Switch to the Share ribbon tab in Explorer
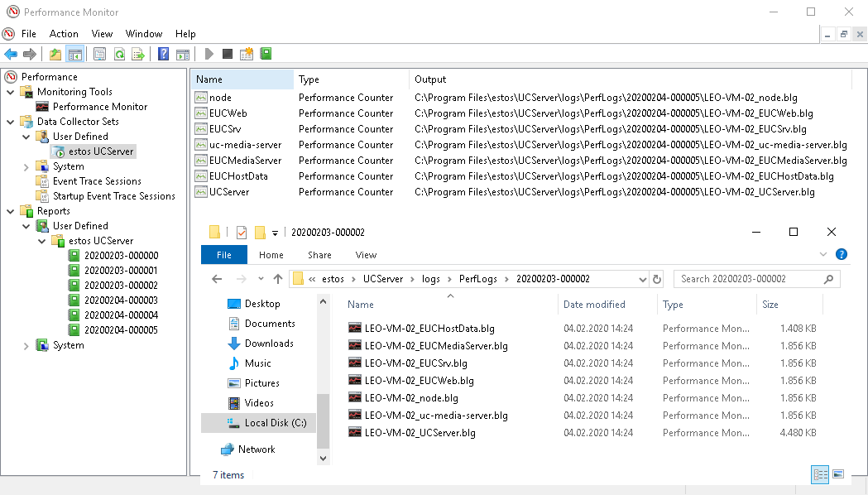 [319, 255]
